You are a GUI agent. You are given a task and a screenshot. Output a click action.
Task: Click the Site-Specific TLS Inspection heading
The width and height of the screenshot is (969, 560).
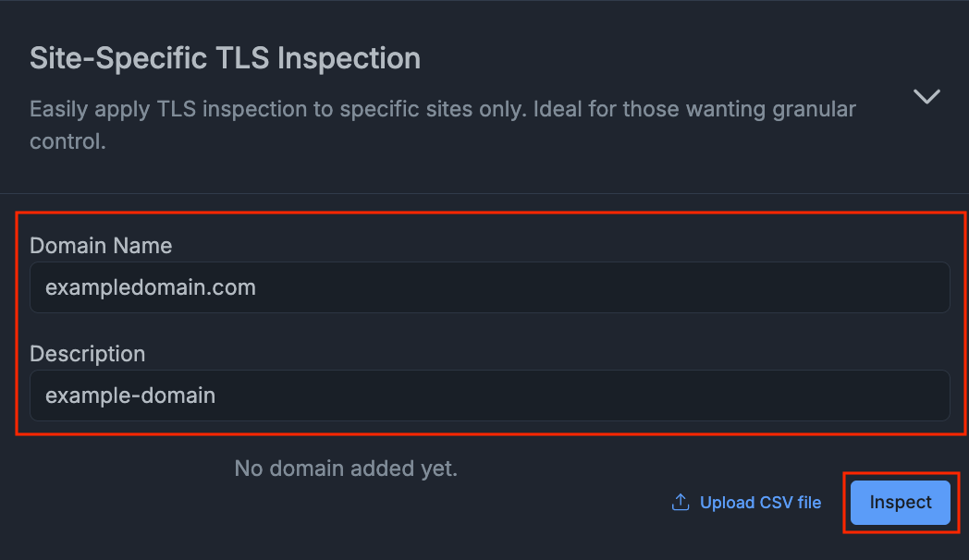225,58
